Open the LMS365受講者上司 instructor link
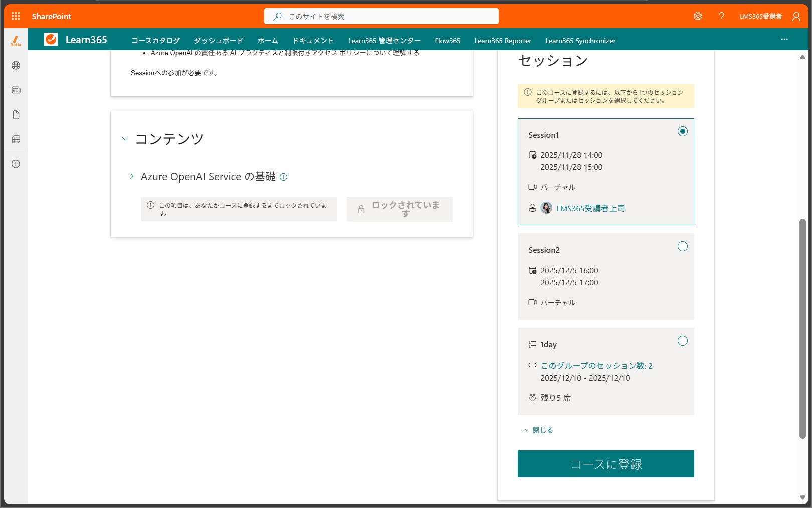This screenshot has width=812, height=508. pos(590,208)
